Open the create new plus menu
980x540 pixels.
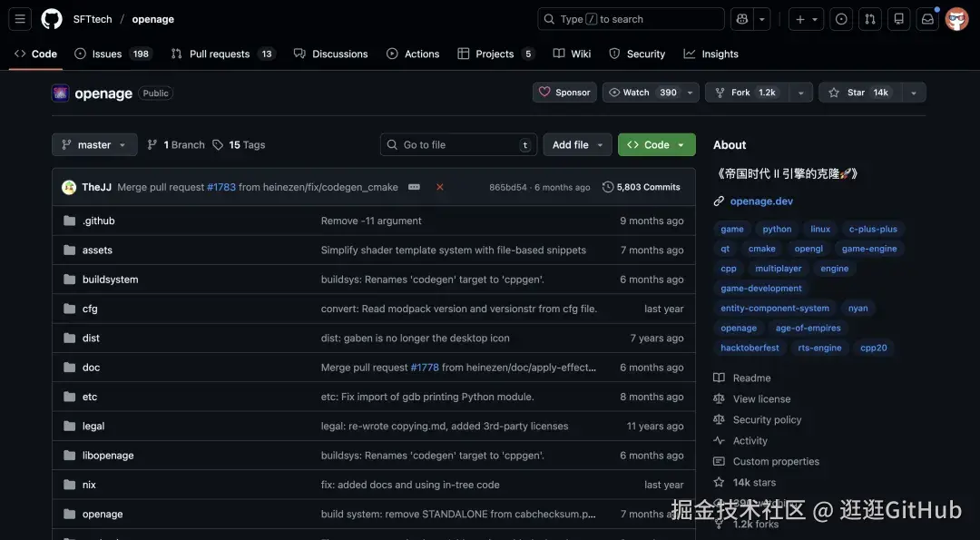(x=807, y=19)
